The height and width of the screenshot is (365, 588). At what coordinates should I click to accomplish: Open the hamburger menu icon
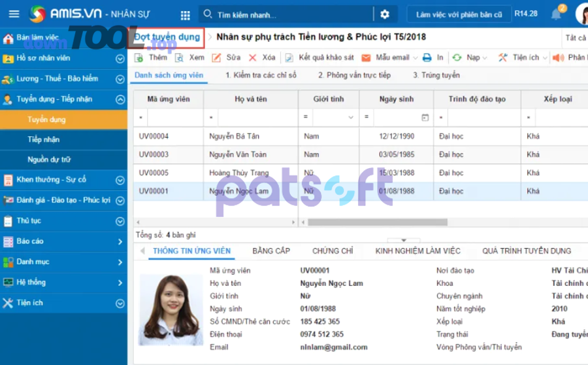tap(14, 14)
